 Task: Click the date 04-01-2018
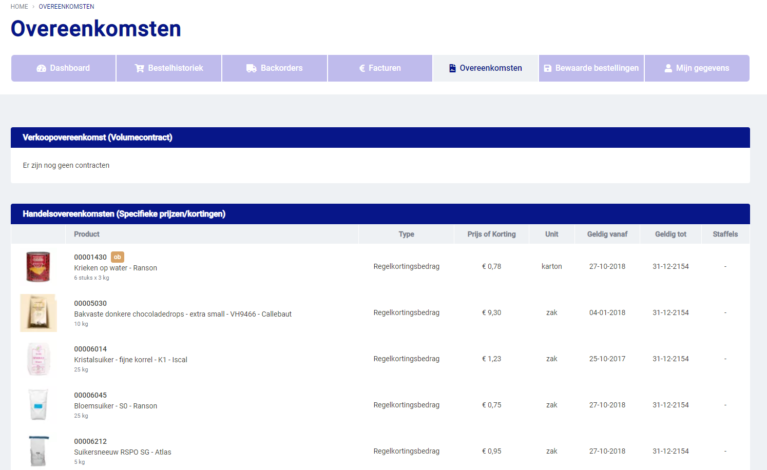607,313
